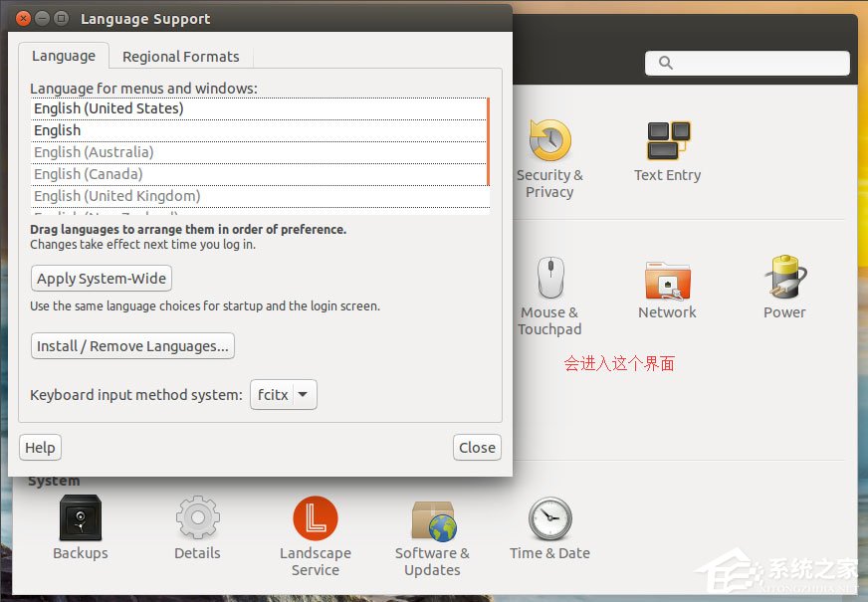Switch to the Regional Formats tab
The image size is (868, 602).
click(180, 57)
